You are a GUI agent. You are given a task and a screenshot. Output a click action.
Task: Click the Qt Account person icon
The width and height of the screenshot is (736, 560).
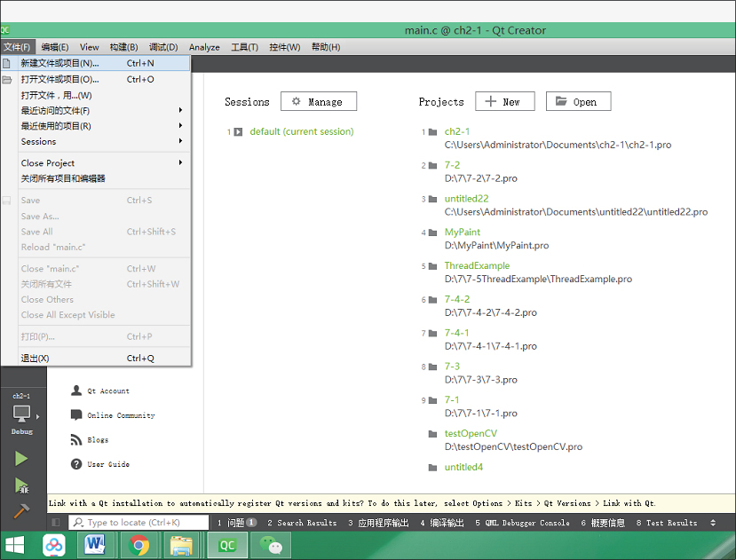point(77,390)
